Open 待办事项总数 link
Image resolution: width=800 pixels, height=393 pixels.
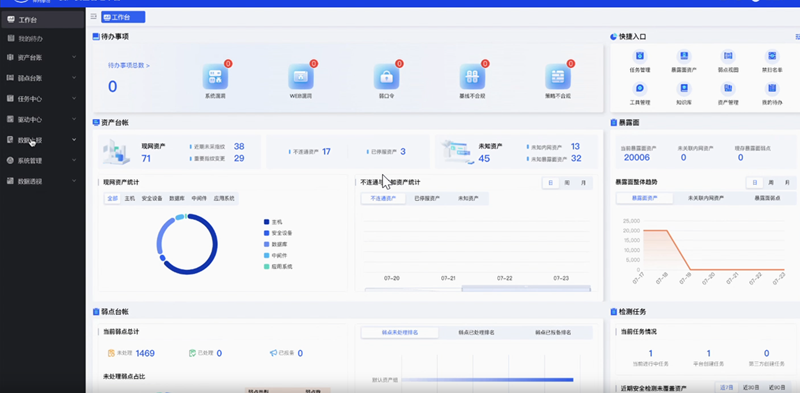tap(129, 66)
